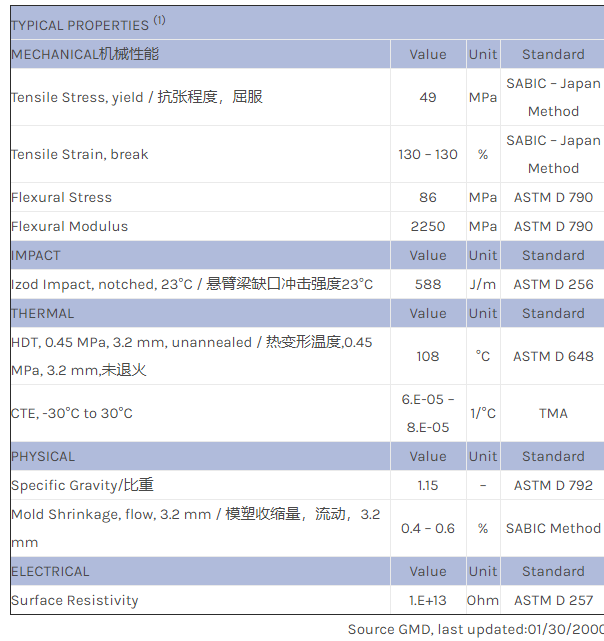The image size is (604, 641).
Task: Select the Surface Resistivity row label
Action: 75,600
